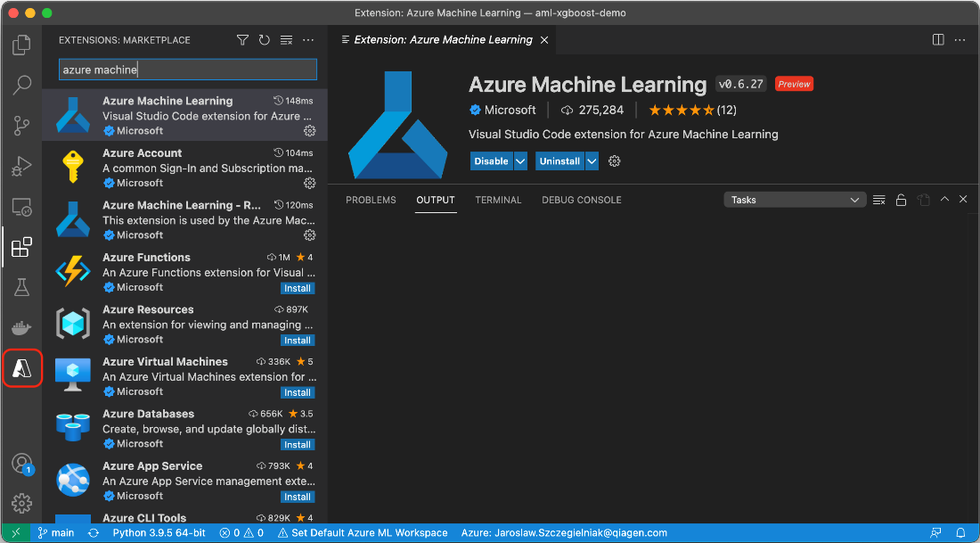This screenshot has width=980, height=543.
Task: Select Azure Account extension in list
Action: tap(185, 167)
